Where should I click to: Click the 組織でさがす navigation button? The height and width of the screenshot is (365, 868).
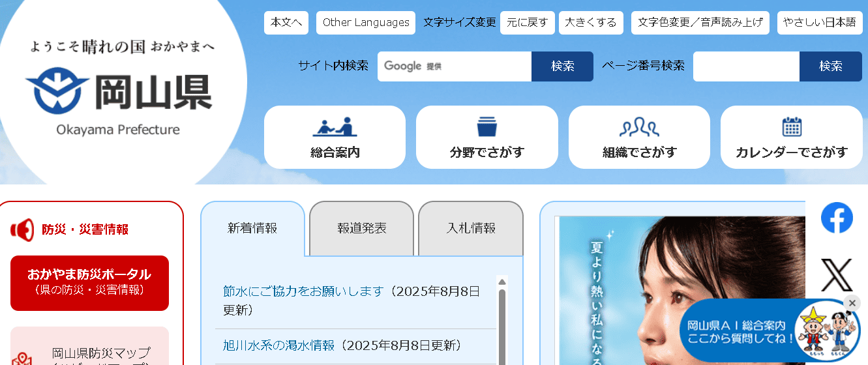click(639, 138)
